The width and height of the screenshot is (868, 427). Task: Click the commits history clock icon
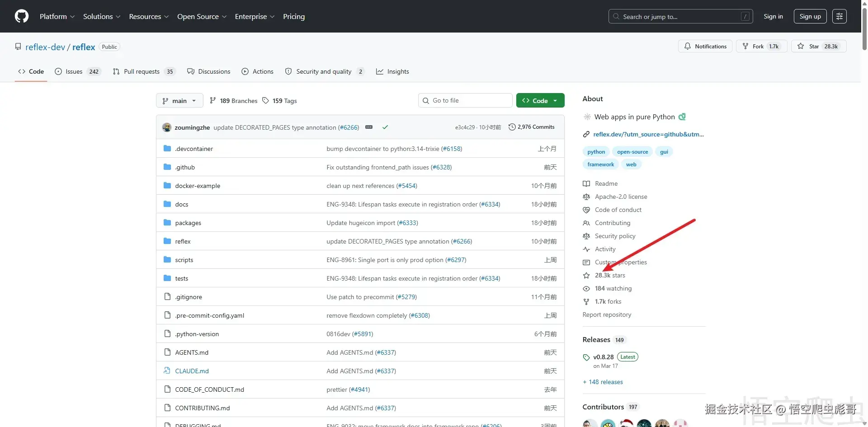pos(512,127)
